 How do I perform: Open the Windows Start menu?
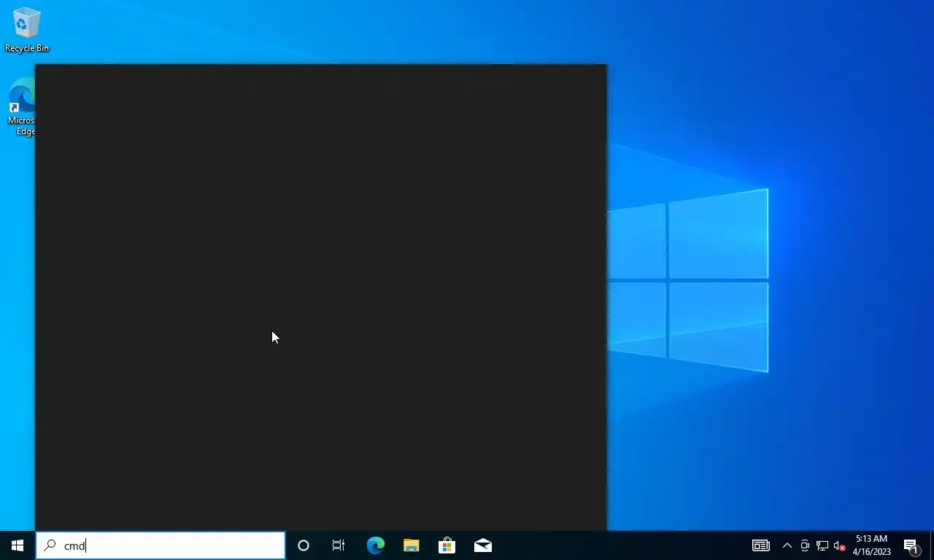point(18,545)
